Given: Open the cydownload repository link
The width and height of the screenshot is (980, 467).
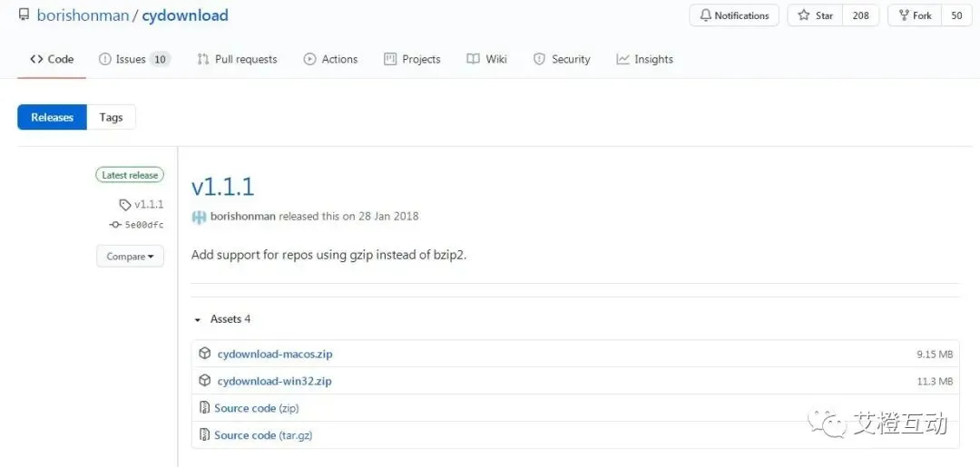Looking at the screenshot, I should 185,15.
